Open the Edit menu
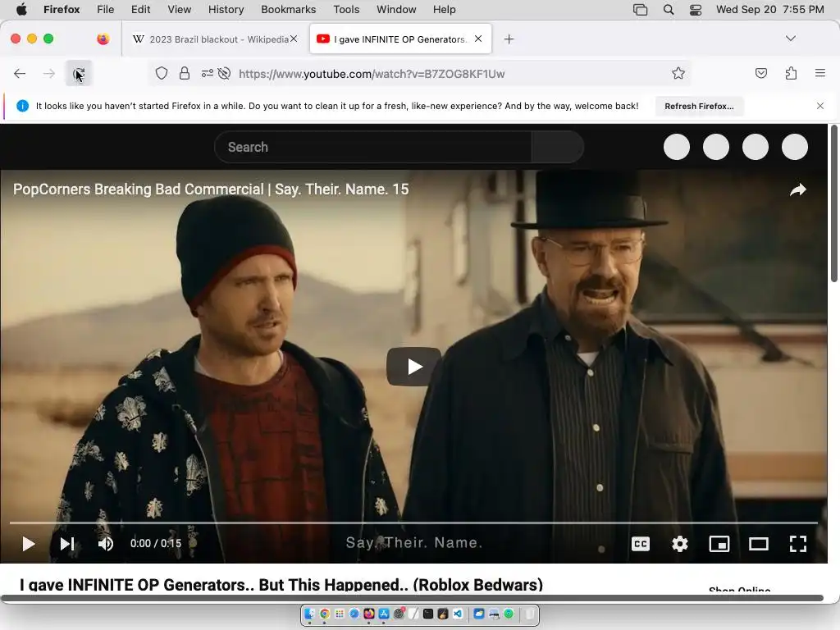840x630 pixels. click(140, 10)
